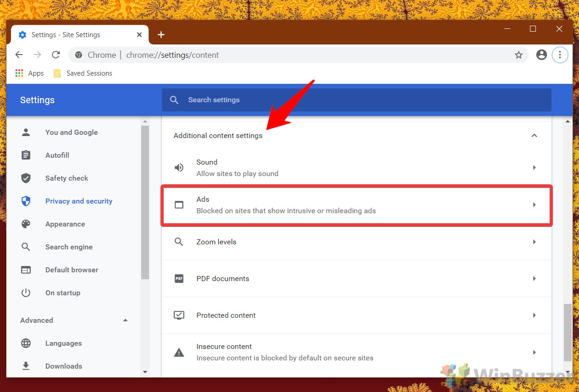
Task: Click the main content scrollbar thumb
Action: click(568, 332)
